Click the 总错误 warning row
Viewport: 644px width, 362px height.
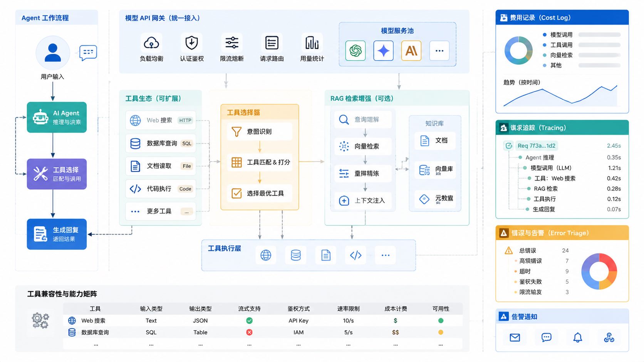click(537, 251)
